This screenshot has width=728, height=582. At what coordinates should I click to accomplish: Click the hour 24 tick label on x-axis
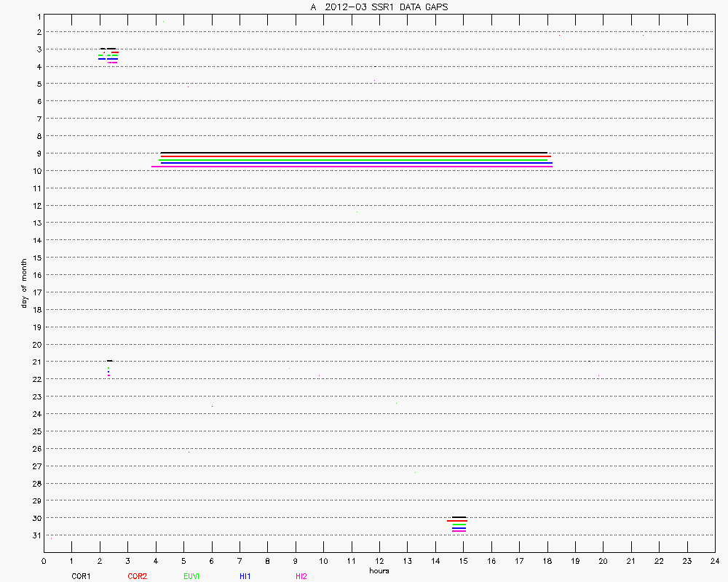[714, 561]
